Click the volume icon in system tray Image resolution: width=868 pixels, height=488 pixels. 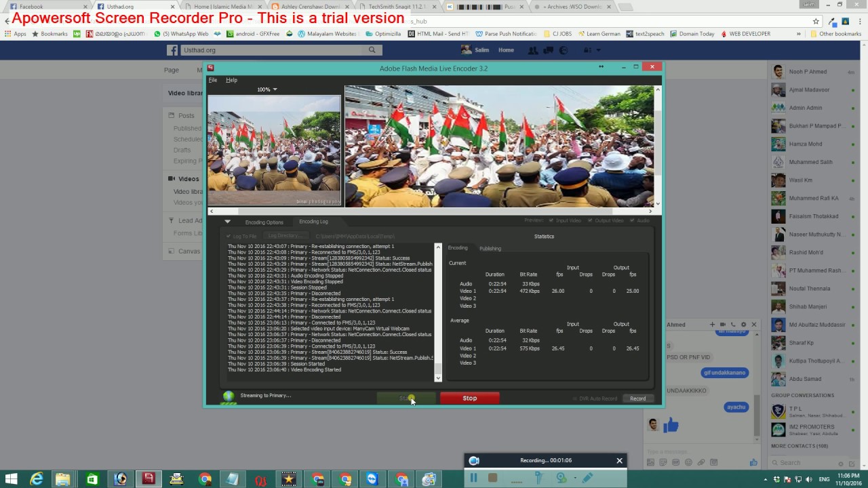[808, 479]
